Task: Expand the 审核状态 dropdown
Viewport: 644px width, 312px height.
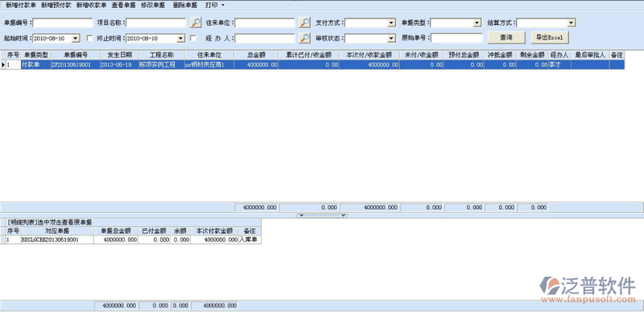Action: (391, 38)
